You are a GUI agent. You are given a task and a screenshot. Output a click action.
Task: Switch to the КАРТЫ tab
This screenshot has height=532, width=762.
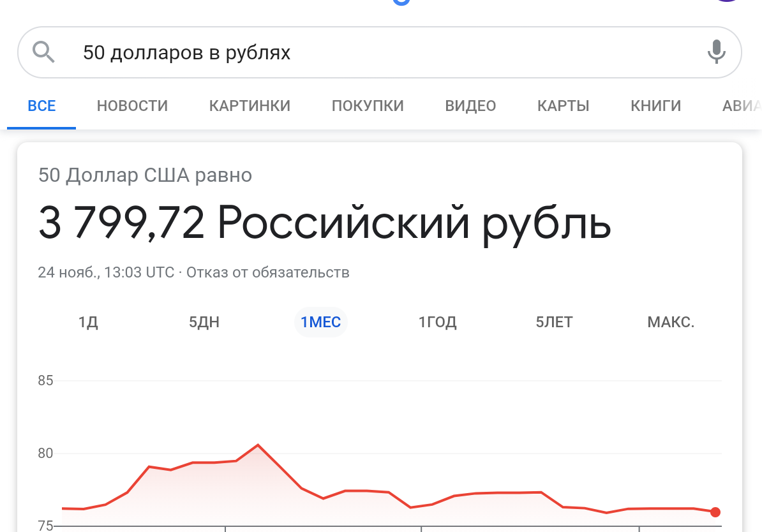[x=563, y=106]
